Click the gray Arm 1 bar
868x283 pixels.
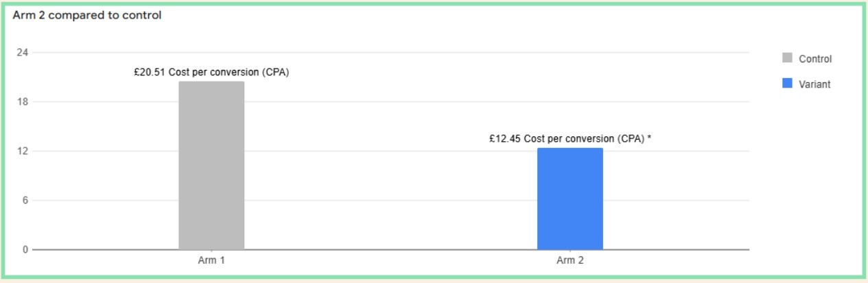coord(211,166)
